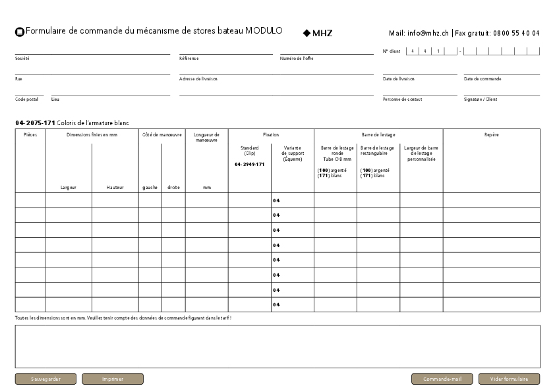Open the info@mhz.ch email link
The image size is (555, 392).
(x=428, y=33)
